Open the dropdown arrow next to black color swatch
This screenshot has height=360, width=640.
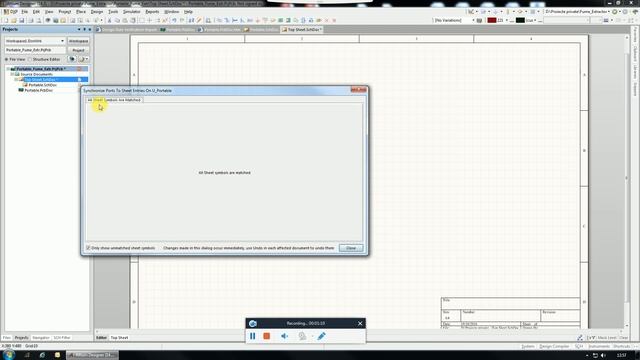535,20
